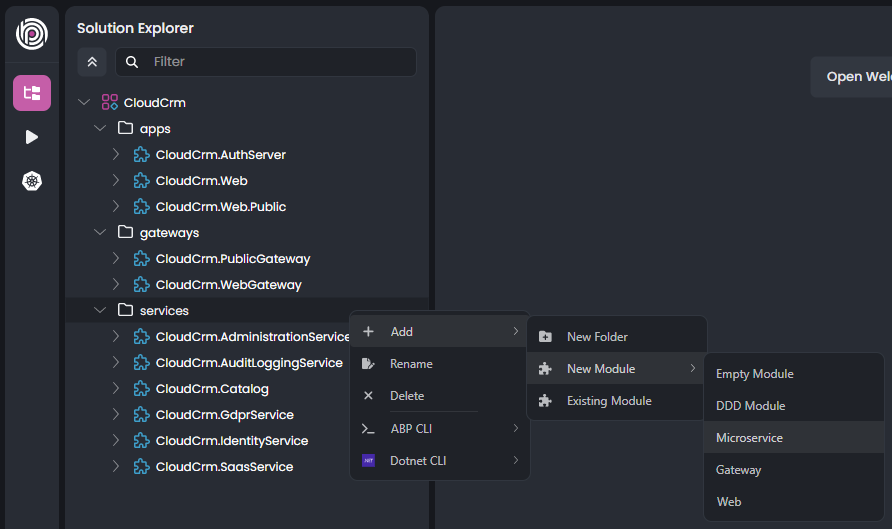Expand the CloudCrm.AuthServer node
The image size is (892, 529).
(x=116, y=154)
